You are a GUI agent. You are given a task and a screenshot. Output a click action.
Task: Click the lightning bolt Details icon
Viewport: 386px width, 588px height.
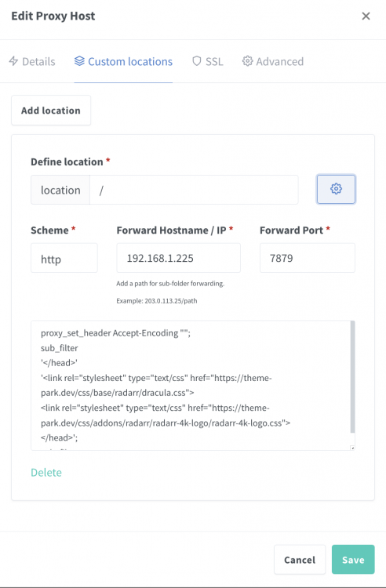pos(13,61)
